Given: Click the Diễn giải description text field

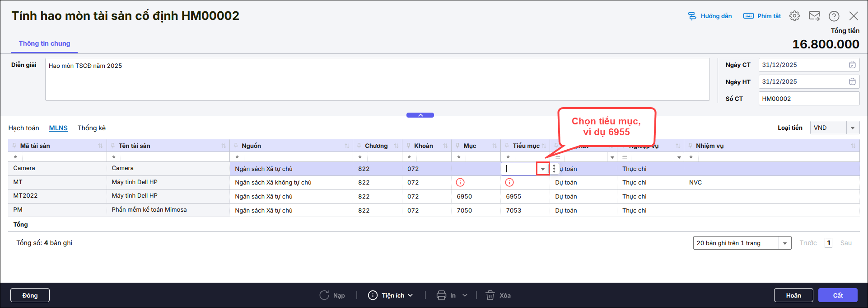Looking at the screenshot, I should pyautogui.click(x=377, y=79).
